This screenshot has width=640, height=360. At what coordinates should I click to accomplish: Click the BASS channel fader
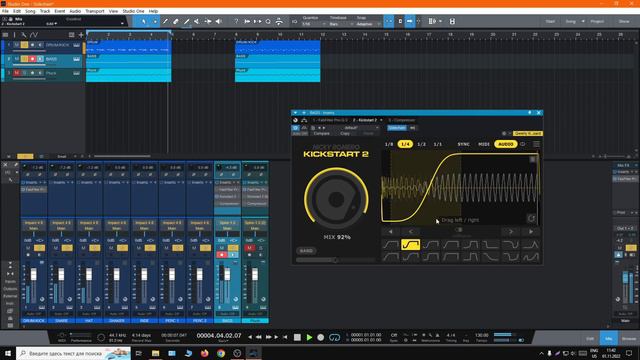(227, 274)
